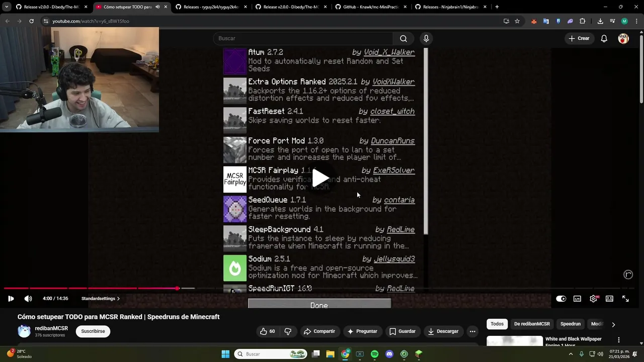Show hidden system tray icons

pyautogui.click(x=571, y=354)
